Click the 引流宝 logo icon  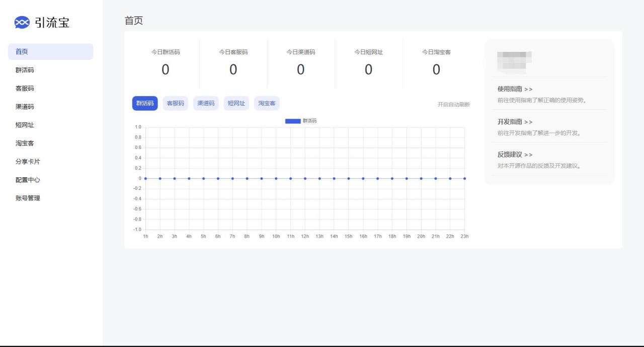22,23
